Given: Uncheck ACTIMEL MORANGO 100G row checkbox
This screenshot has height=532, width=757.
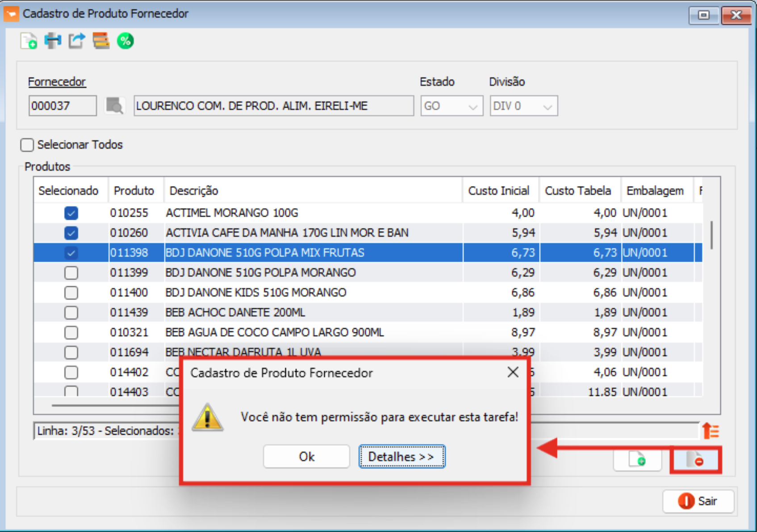Looking at the screenshot, I should point(71,213).
